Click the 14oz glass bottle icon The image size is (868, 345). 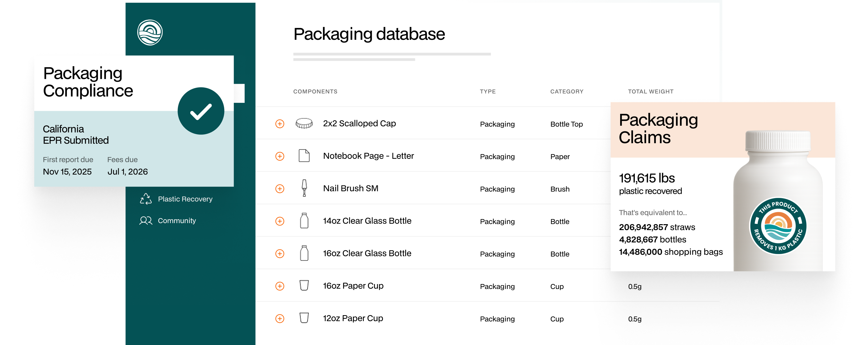point(304,221)
